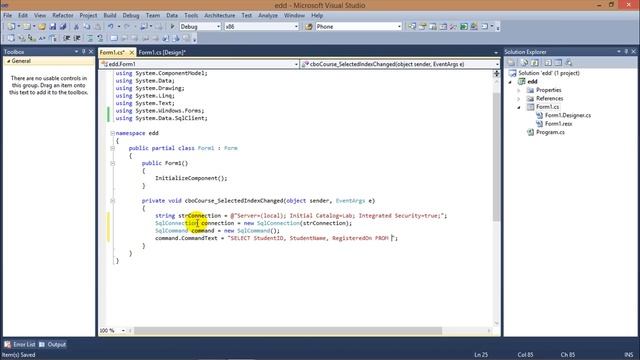This screenshot has height=360, width=640.
Task: Expand the References node in Solution Explorer
Action: click(519, 98)
